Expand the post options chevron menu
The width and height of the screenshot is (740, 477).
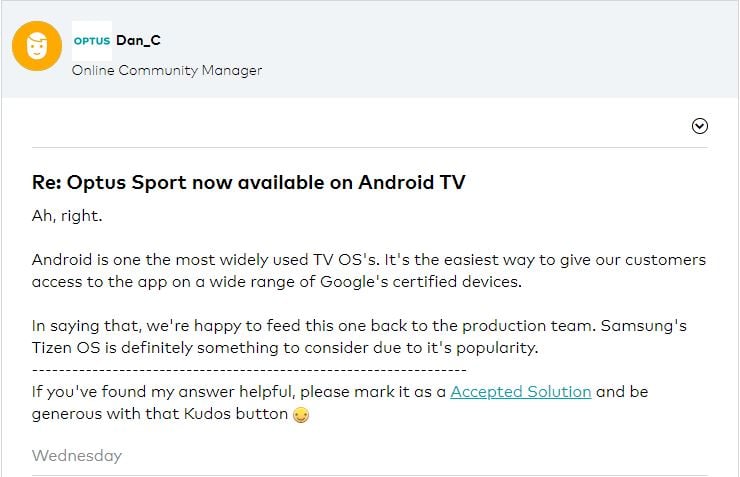point(699,126)
